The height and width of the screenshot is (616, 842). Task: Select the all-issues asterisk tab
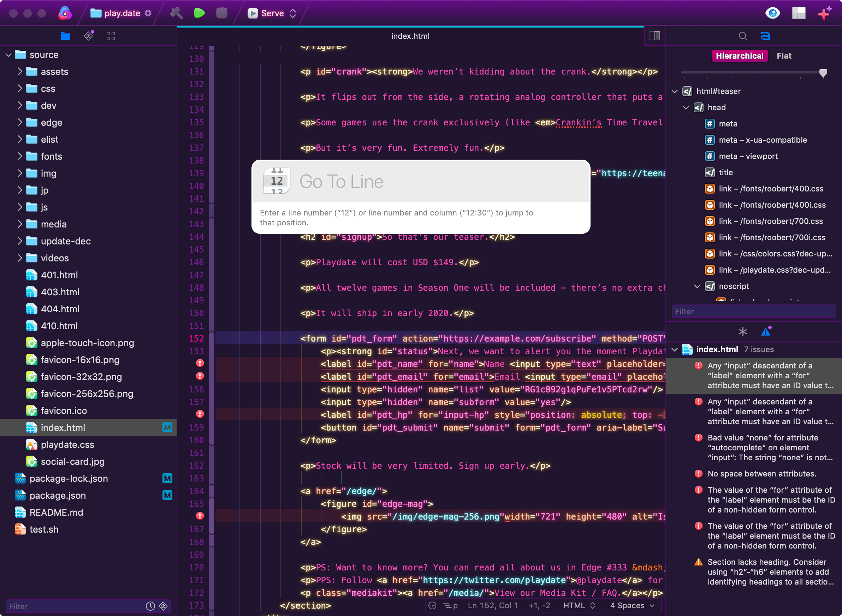pos(742,332)
